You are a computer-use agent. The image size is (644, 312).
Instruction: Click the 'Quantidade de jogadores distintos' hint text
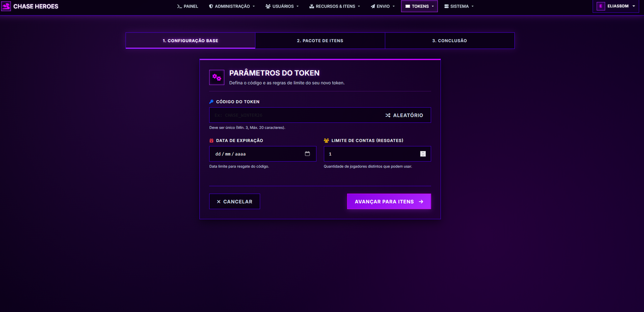click(368, 166)
